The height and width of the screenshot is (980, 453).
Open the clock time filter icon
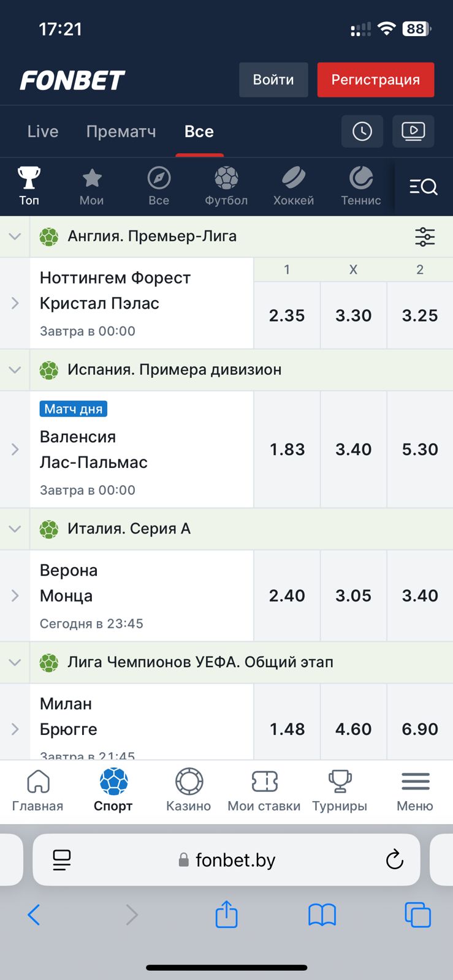(x=362, y=131)
